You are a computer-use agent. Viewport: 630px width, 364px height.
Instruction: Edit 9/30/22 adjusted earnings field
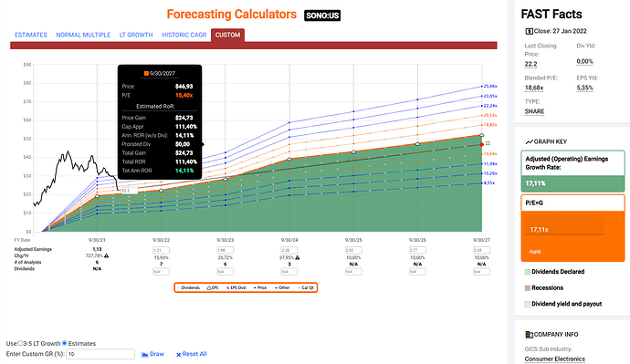[x=161, y=250]
